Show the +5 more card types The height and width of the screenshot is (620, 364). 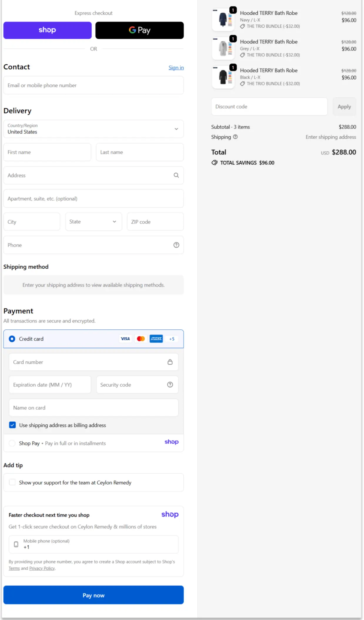[x=172, y=339]
